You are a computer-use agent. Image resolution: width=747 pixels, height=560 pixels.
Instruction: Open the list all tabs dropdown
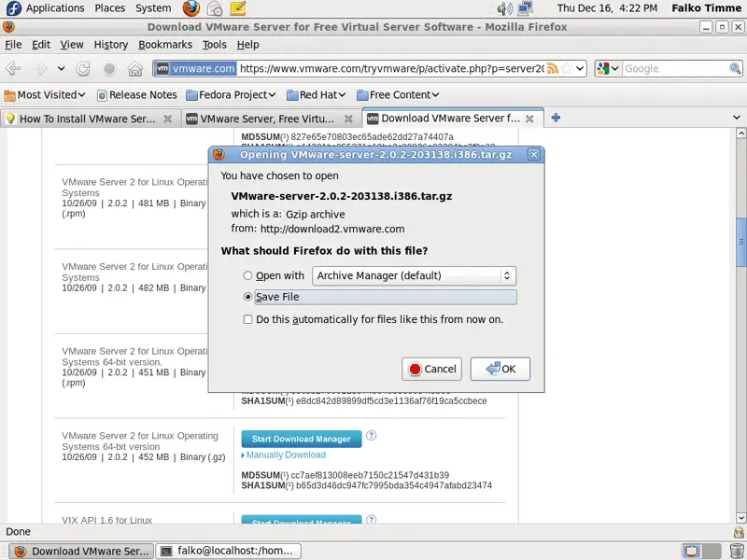[x=737, y=118]
